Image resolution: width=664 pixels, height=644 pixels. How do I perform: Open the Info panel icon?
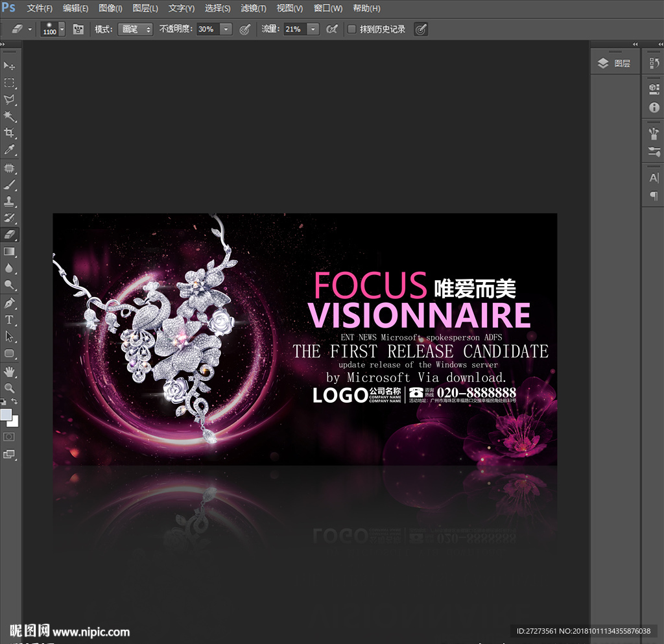[654, 108]
